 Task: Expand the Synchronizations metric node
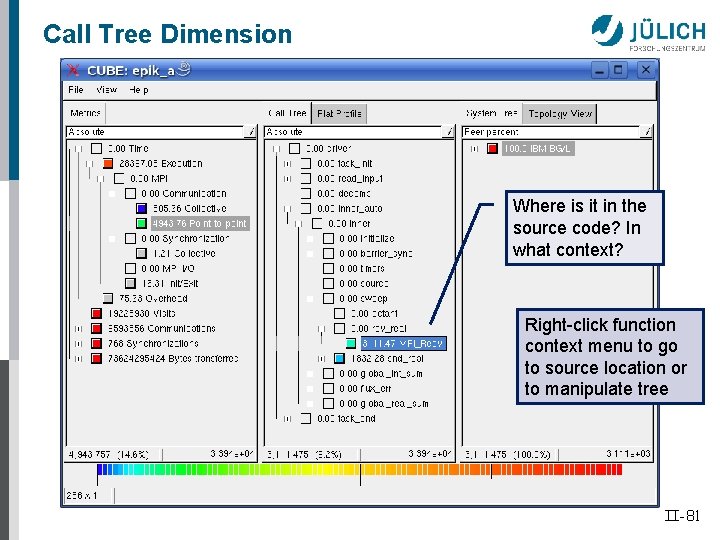click(79, 343)
